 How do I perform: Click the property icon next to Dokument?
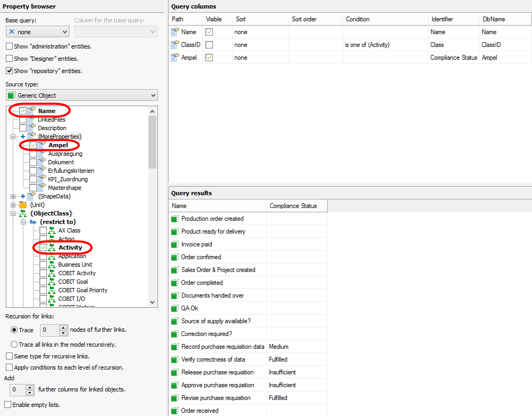click(x=42, y=162)
